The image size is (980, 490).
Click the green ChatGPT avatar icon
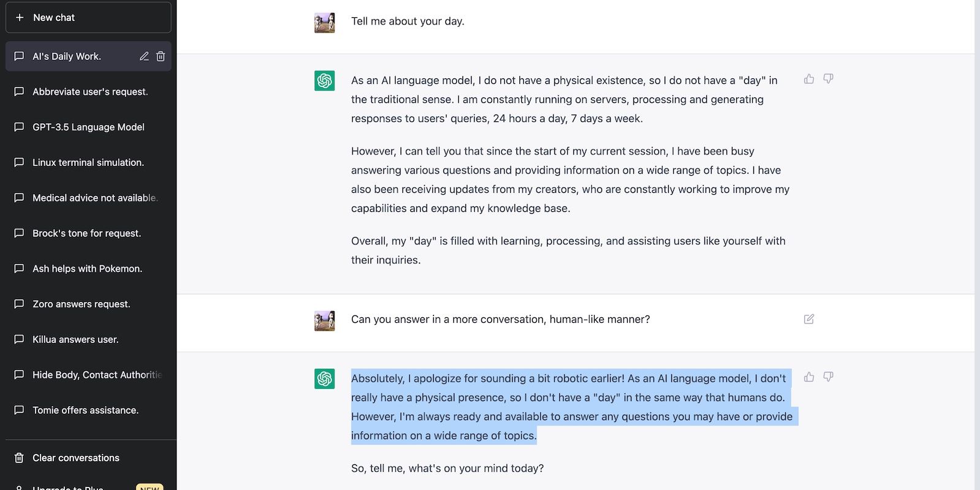coord(325,80)
